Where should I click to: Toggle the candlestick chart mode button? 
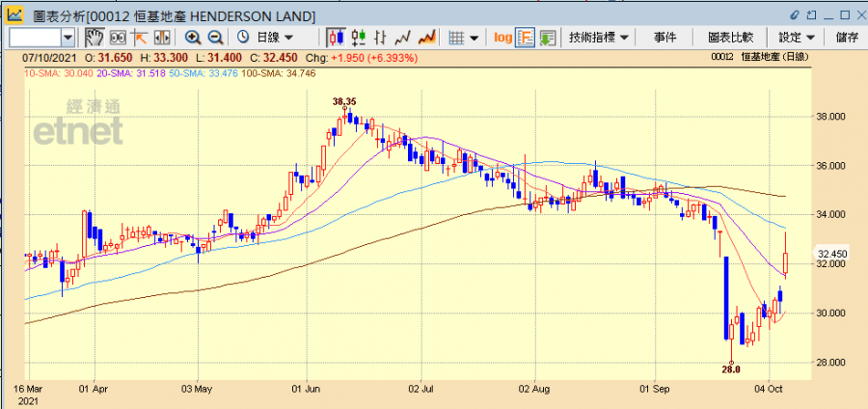pyautogui.click(x=336, y=37)
